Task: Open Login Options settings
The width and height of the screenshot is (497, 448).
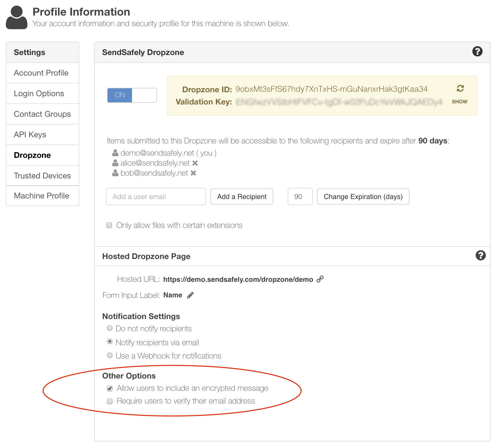Action: point(43,93)
